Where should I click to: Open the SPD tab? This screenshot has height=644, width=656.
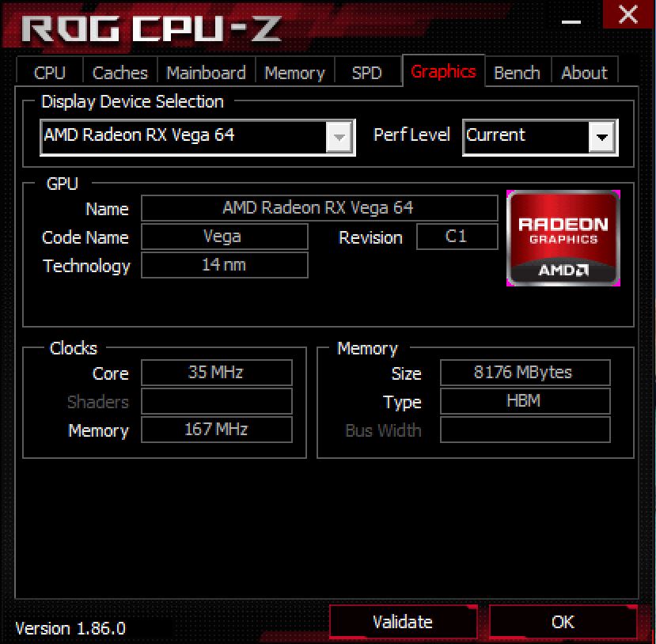pos(367,73)
